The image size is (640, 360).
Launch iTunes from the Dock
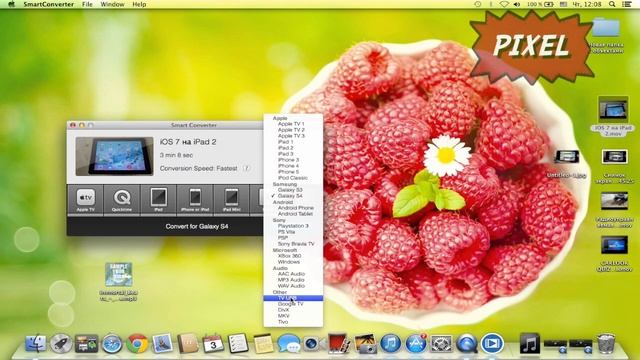pos(390,343)
